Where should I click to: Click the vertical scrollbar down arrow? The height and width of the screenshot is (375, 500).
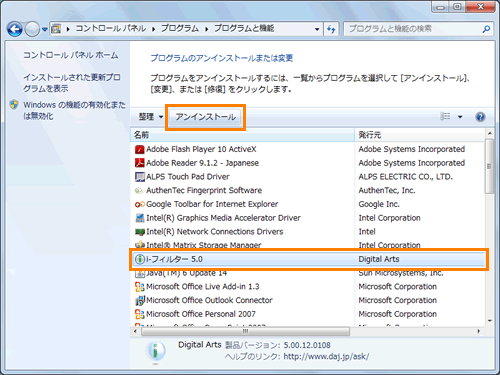(x=490, y=321)
